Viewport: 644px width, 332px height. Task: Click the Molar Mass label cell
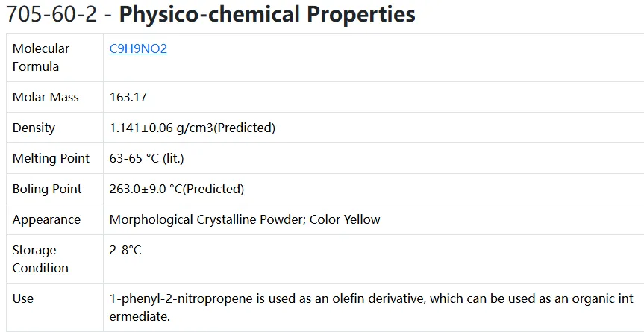pos(55,97)
